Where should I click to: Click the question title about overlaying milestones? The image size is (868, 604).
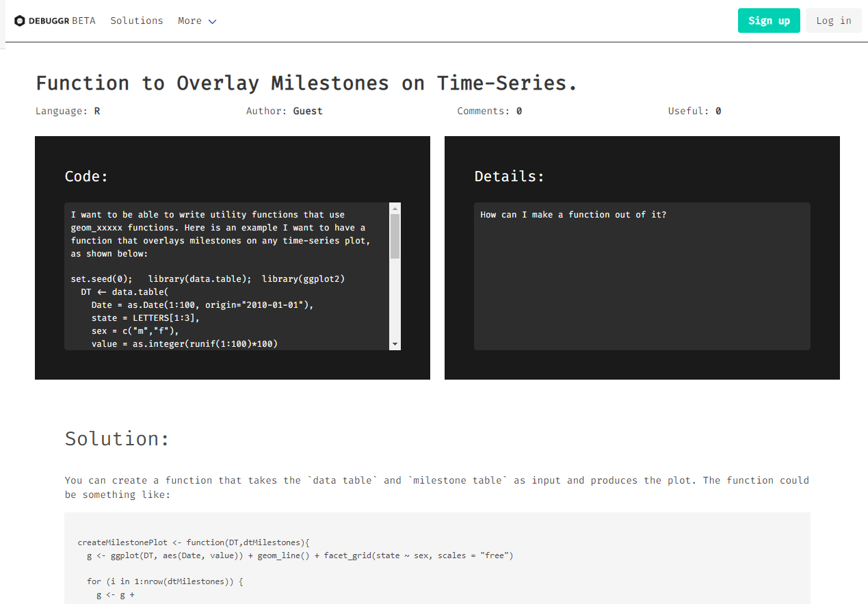point(306,82)
